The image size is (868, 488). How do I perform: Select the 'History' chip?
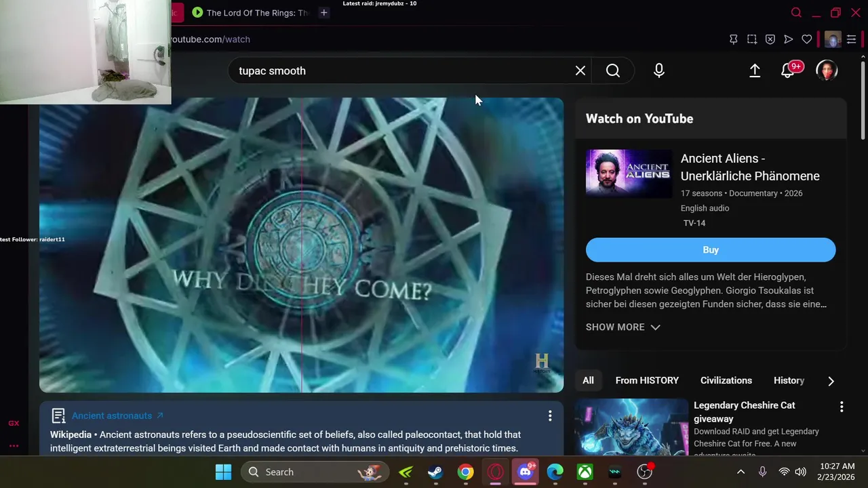[789, 380]
